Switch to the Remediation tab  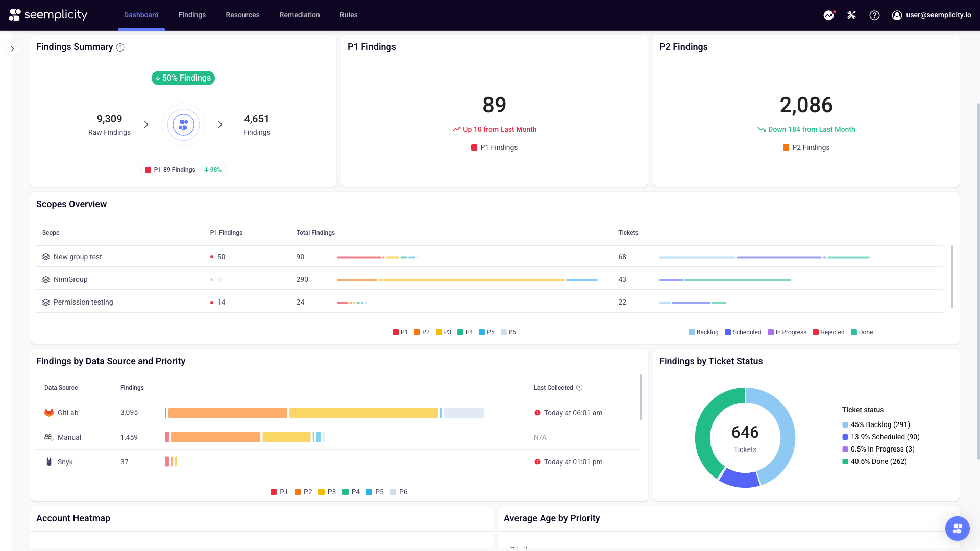pos(299,15)
